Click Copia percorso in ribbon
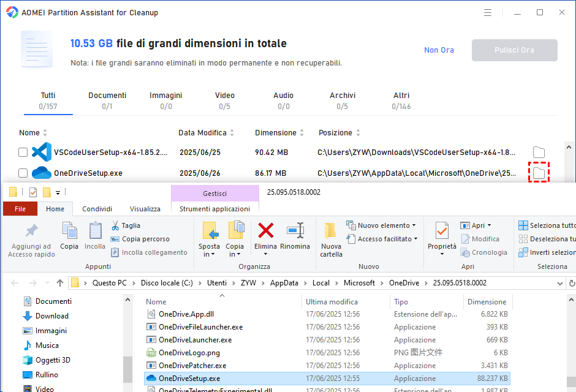The width and height of the screenshot is (576, 392). pyautogui.click(x=140, y=239)
